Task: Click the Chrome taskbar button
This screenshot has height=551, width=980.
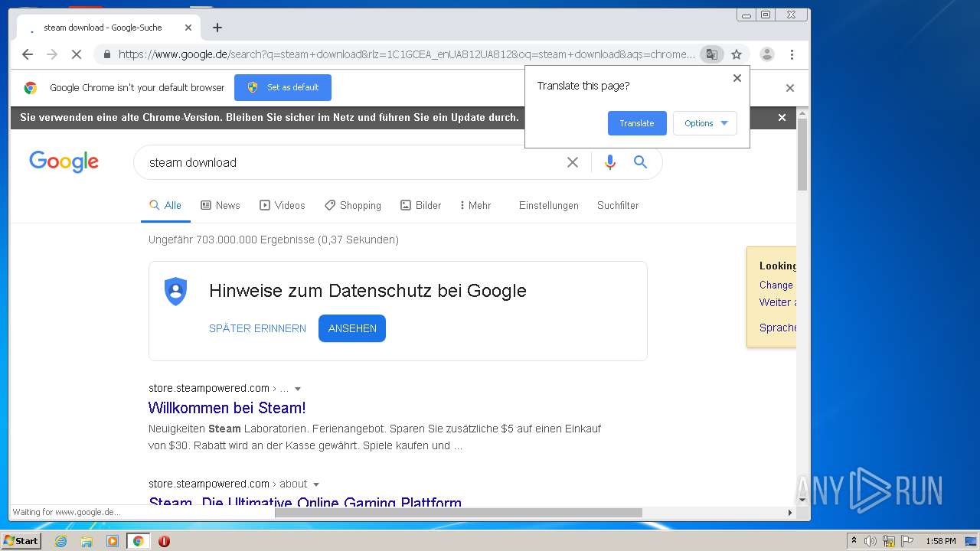Action: (x=138, y=541)
